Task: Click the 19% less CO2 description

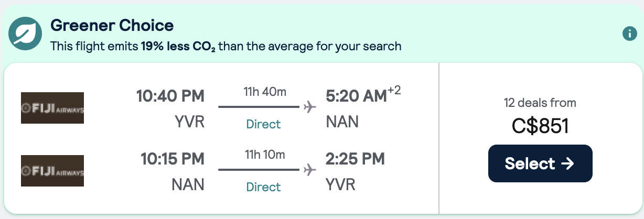Action: [x=226, y=46]
